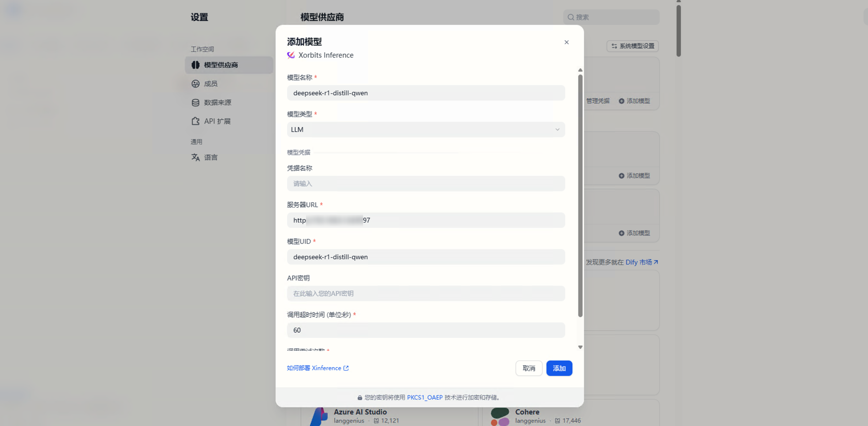Open the 模型类型 LLM dropdown
Viewport: 868px width, 426px height.
(426, 129)
